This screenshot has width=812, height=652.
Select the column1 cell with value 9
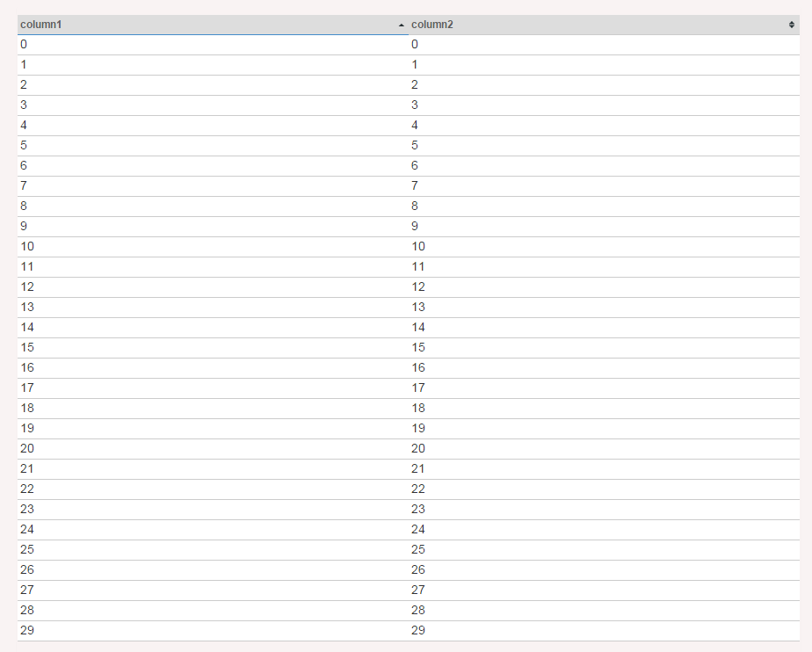(x=213, y=227)
